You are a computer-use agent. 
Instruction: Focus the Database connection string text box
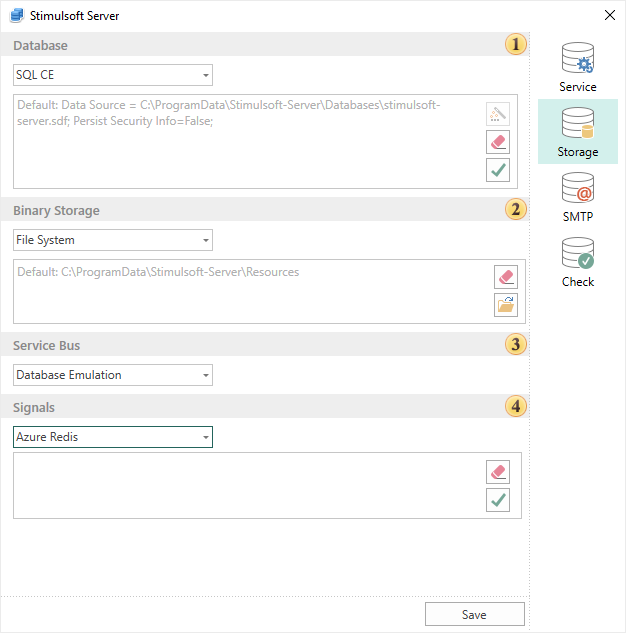pyautogui.click(x=249, y=141)
